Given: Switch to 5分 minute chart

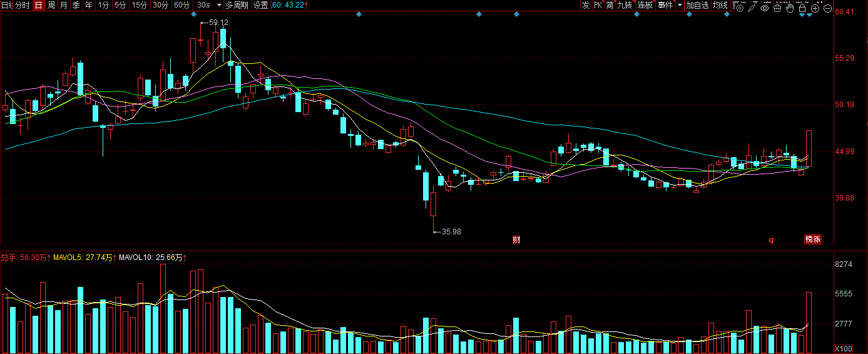Looking at the screenshot, I should [x=120, y=5].
